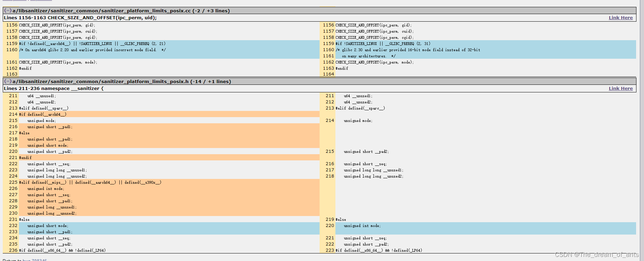Viewport: 644px width, 261px height.
Task: Click removed line 214 '#if defined(__aarch64__)'
Action: [43, 114]
